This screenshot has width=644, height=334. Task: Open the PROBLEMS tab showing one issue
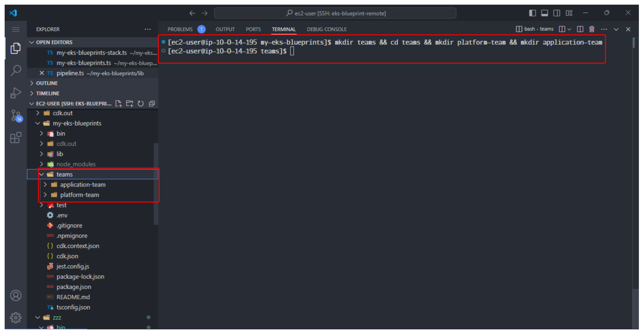(x=180, y=29)
